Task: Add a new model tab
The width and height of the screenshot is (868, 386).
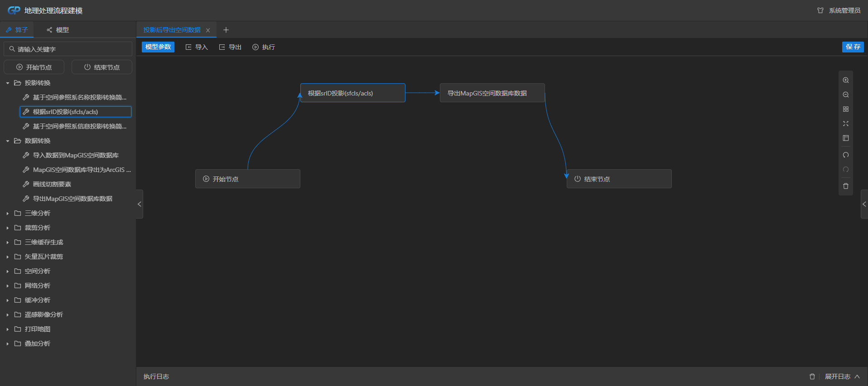Action: point(226,30)
